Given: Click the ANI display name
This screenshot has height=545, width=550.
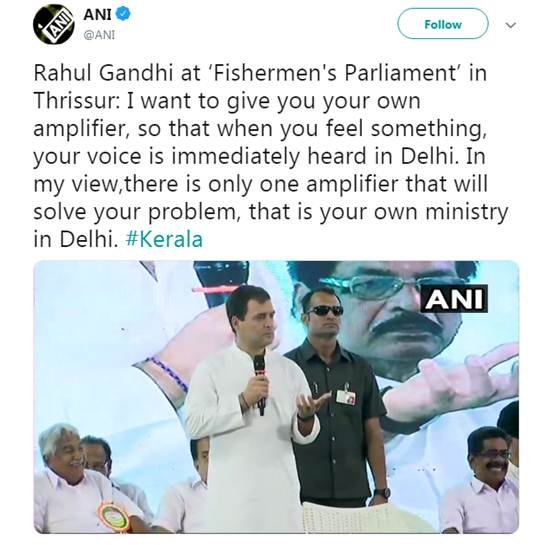Looking at the screenshot, I should 97,14.
